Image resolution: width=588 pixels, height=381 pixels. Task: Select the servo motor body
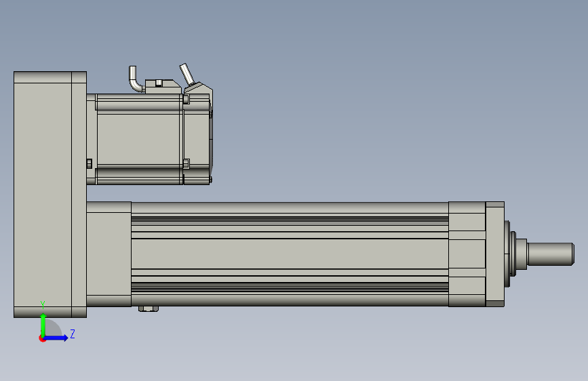(140, 139)
